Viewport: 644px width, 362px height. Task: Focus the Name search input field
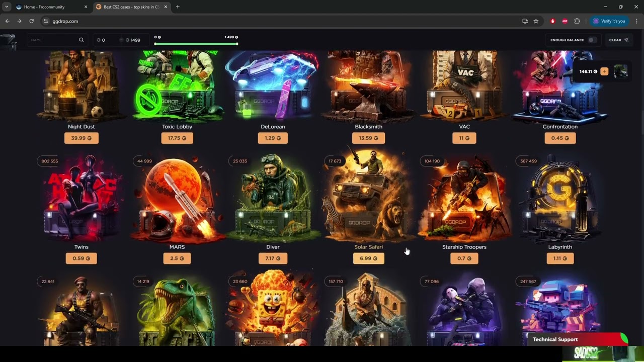57,40
